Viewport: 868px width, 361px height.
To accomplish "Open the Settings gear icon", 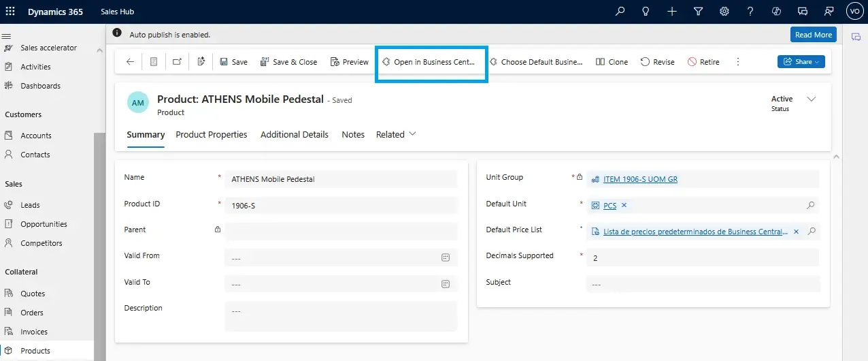I will click(724, 12).
